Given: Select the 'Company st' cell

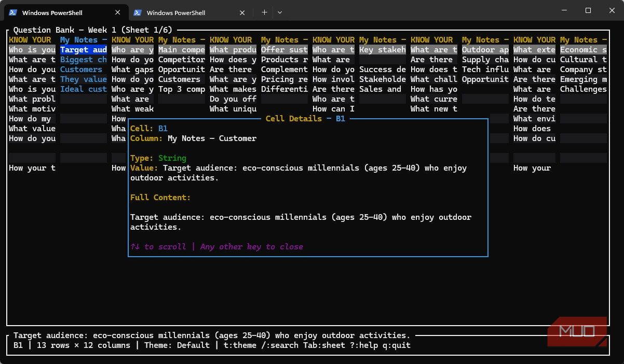Looking at the screenshot, I should (584, 69).
